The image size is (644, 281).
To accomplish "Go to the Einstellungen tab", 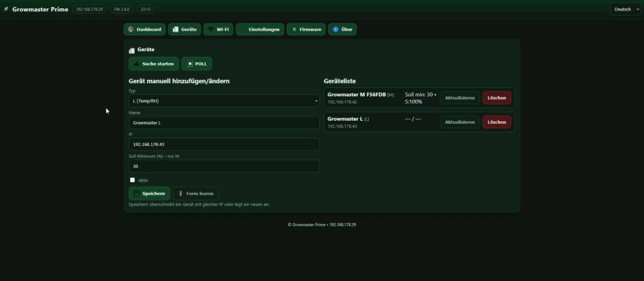I will [260, 30].
